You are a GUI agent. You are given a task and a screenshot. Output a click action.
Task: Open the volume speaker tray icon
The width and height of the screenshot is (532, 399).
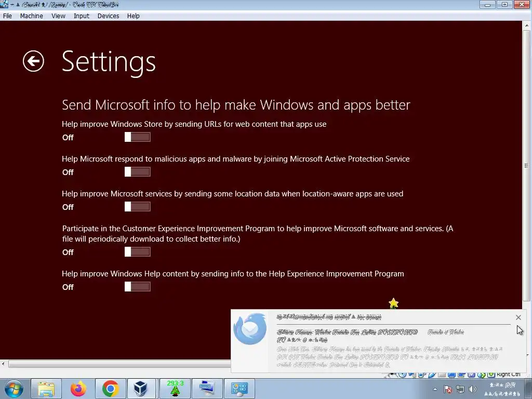point(472,389)
